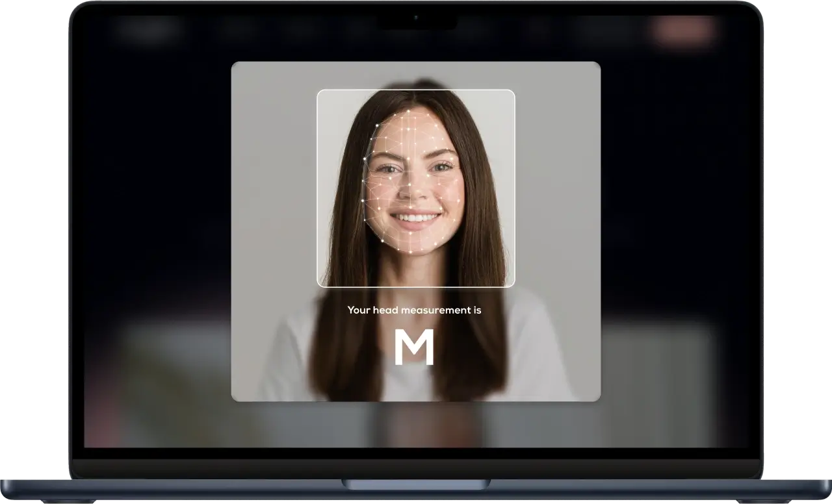
Task: Select the large M size result
Action: point(414,347)
